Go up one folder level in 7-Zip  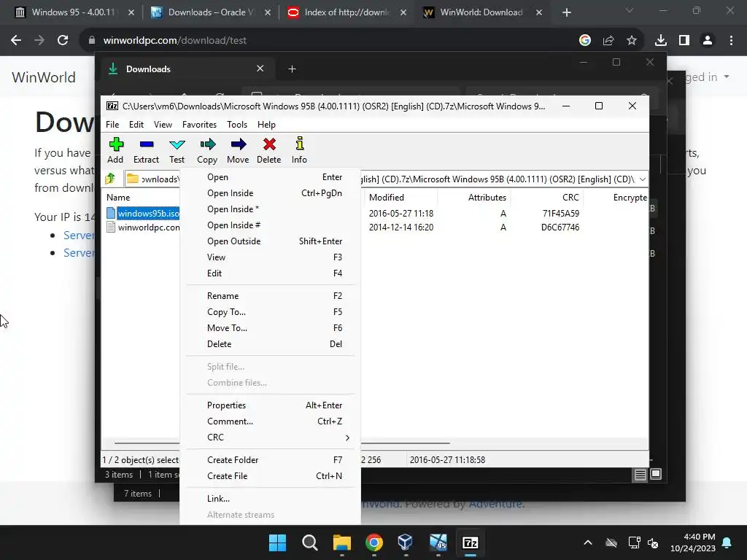(111, 179)
